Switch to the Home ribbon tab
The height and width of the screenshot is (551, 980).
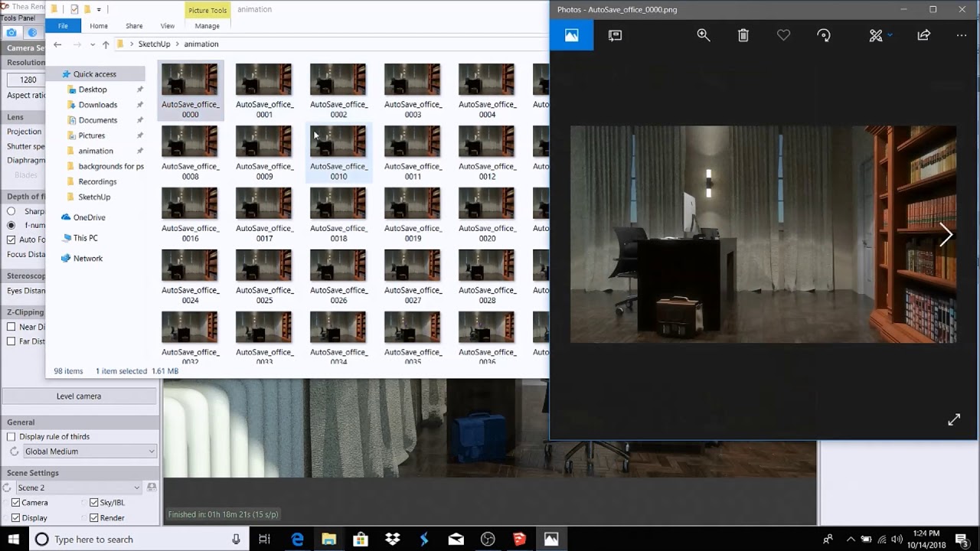coord(99,26)
